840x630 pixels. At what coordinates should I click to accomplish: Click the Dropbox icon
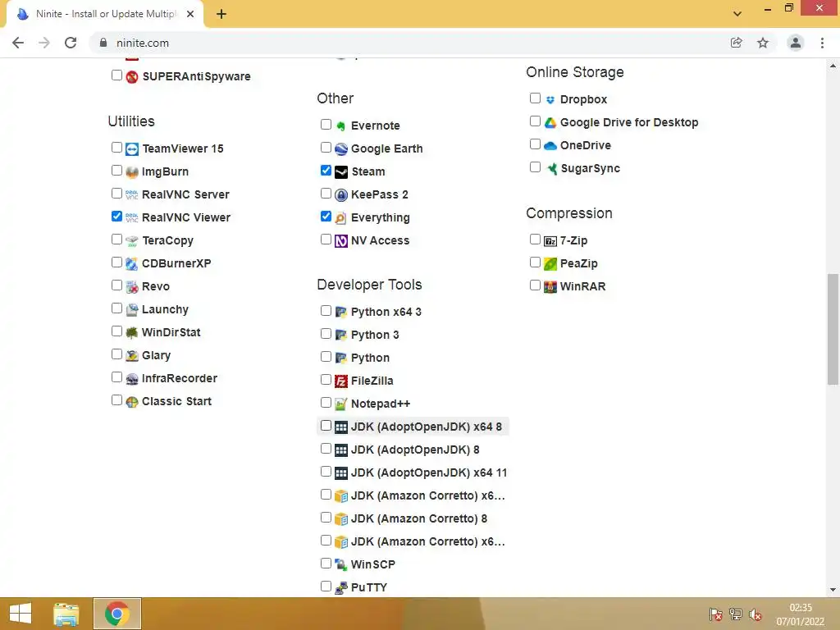[x=550, y=99]
